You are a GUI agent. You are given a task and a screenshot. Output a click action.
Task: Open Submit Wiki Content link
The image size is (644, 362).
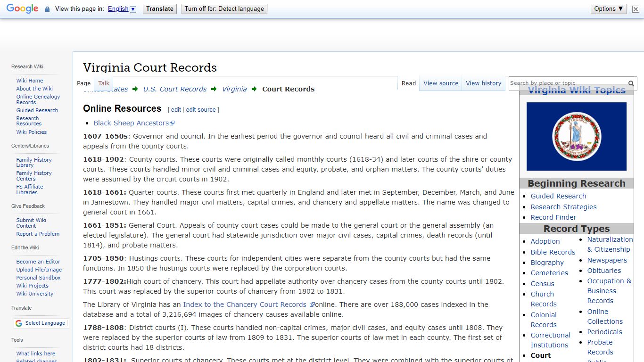[31, 223]
